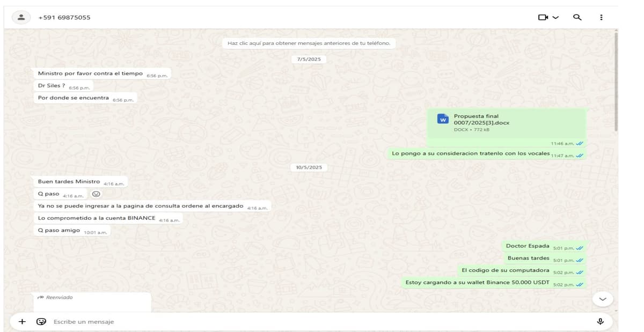Click the attach plus icon
This screenshot has height=332, width=644.
(22, 321)
